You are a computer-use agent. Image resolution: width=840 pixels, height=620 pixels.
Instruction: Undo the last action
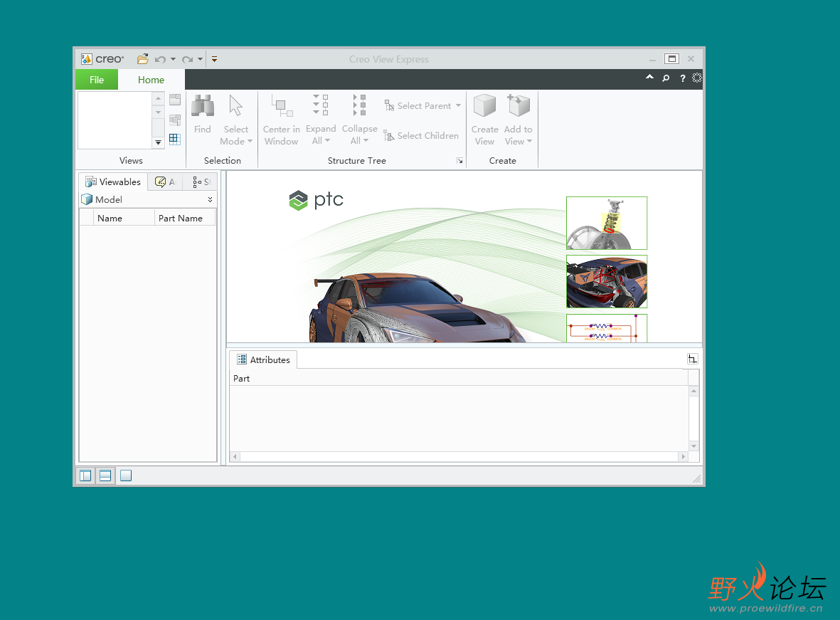[x=160, y=59]
